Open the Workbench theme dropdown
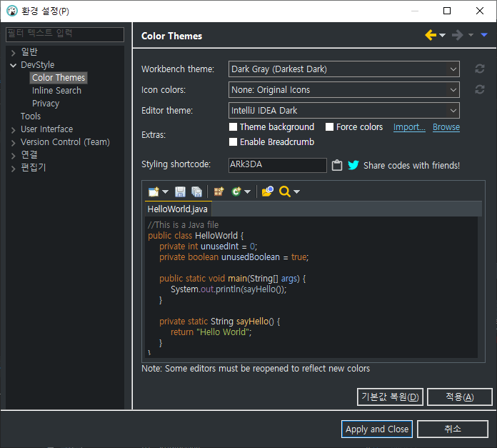The image size is (497, 448). point(343,69)
